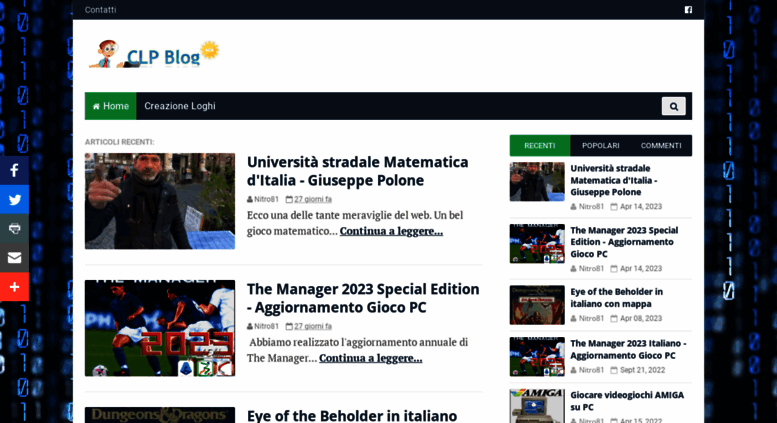Click sidebar AMIGA computer thumbnail
777x423 pixels.
pos(537,406)
